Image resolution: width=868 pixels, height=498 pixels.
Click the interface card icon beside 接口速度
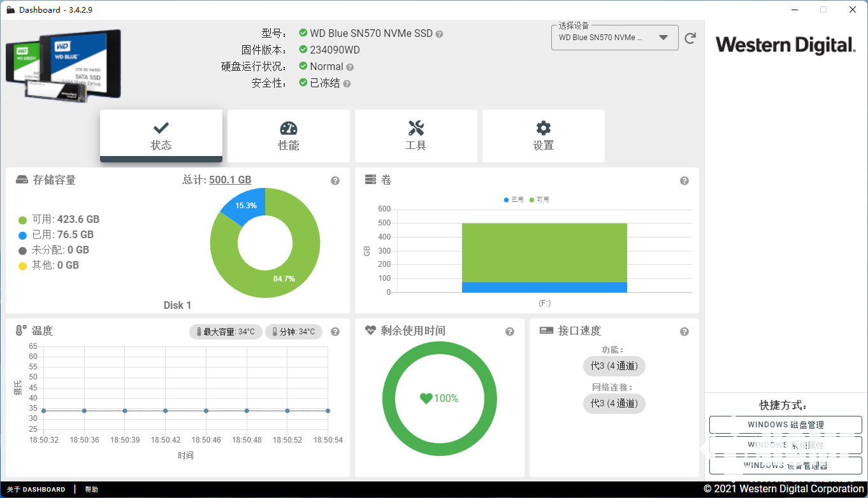pos(546,331)
